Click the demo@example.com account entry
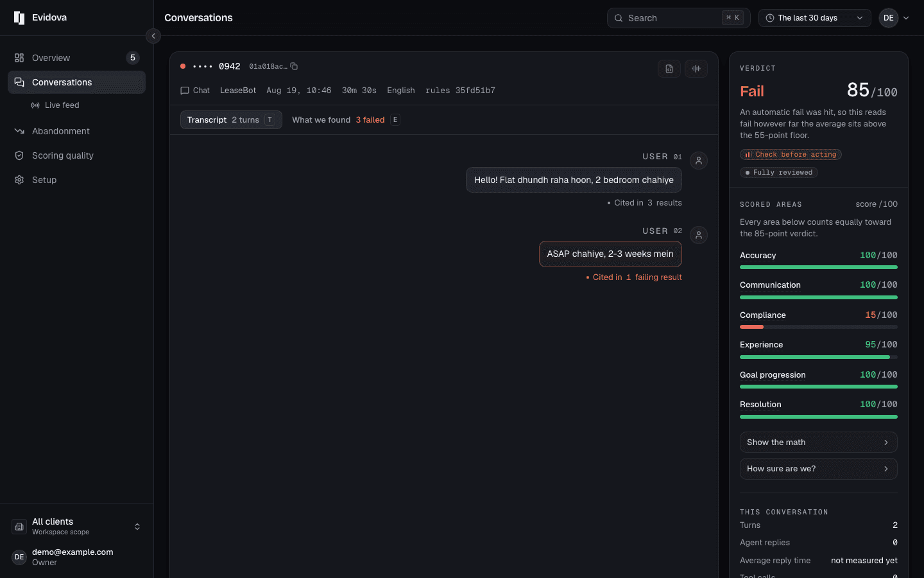Screen dimensions: 924x578 click(76, 557)
